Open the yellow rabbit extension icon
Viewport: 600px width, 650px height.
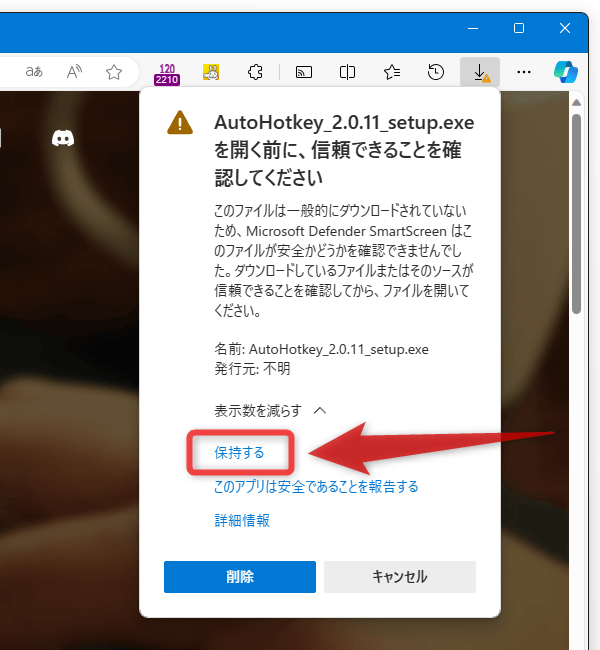tap(211, 72)
